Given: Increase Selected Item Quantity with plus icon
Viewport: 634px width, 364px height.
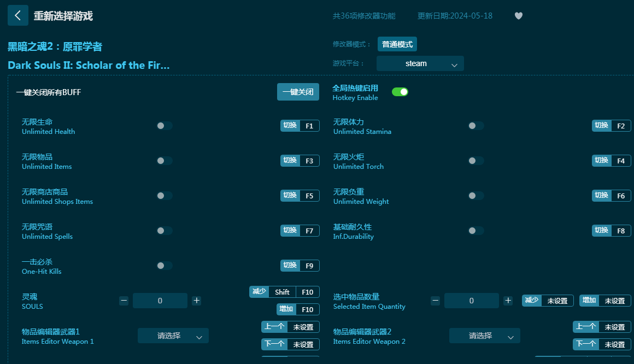Looking at the screenshot, I should (508, 301).
